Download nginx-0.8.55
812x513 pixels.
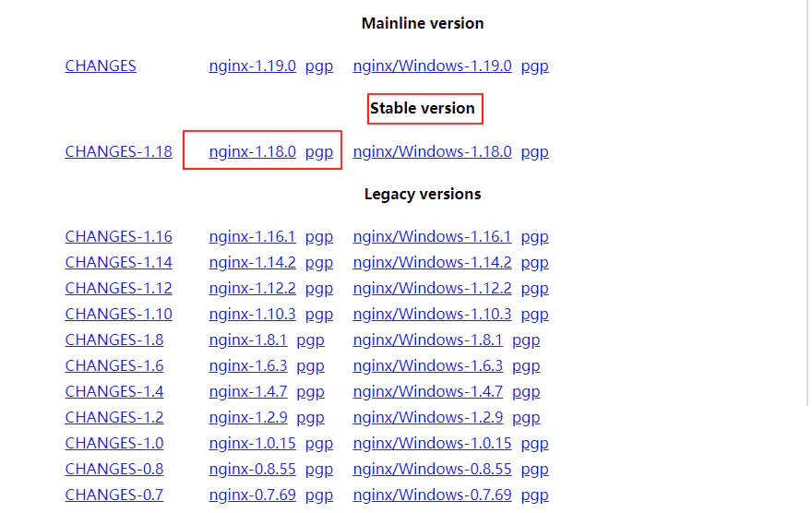pos(252,470)
